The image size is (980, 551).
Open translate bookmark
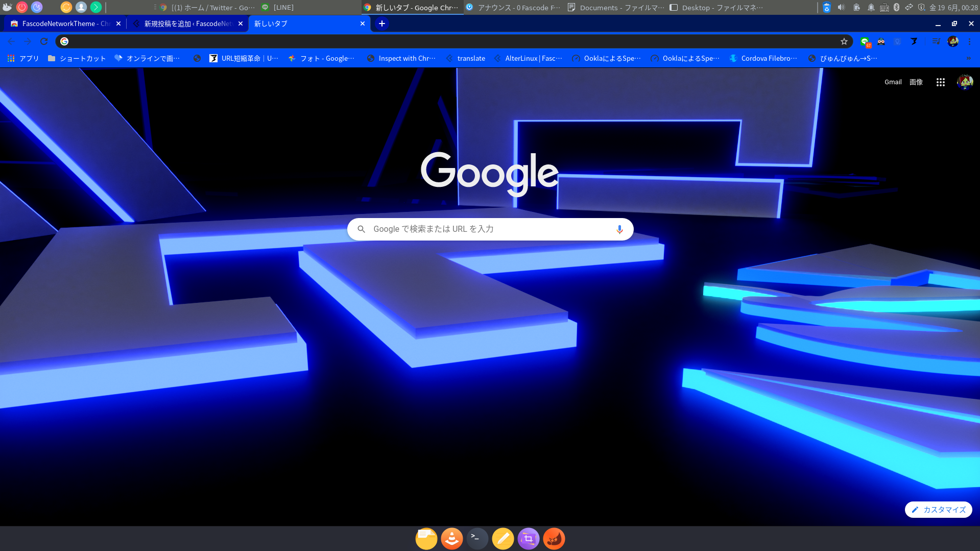(x=465, y=58)
